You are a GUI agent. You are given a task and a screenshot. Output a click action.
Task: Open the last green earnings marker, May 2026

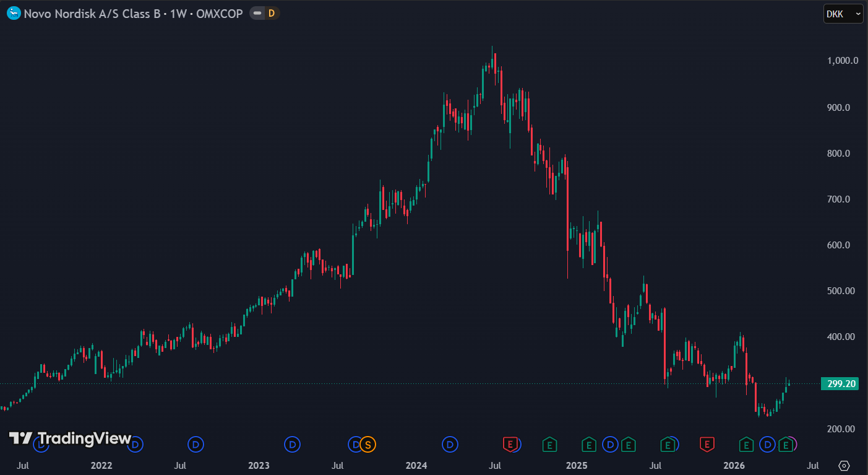point(786,444)
